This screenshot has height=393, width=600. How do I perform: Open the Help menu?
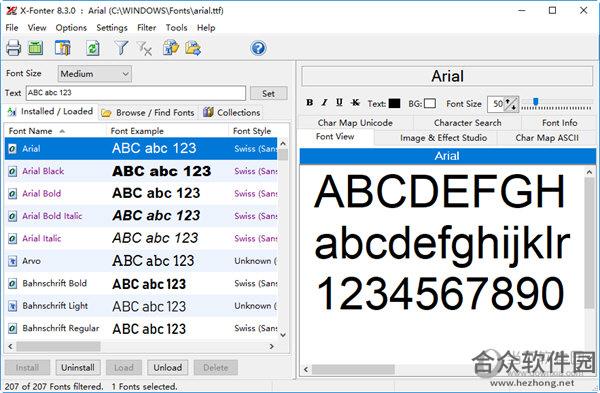click(x=206, y=28)
